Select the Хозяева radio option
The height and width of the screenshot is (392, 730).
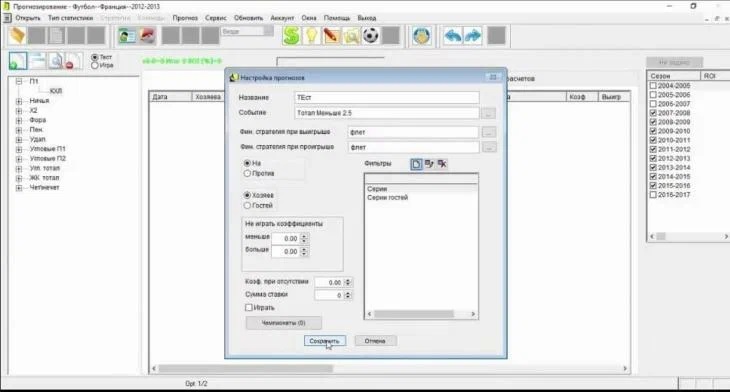point(247,195)
